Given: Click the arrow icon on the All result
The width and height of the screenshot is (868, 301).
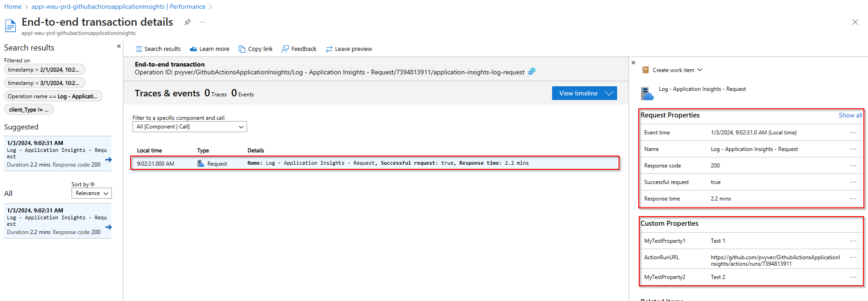Looking at the screenshot, I should [x=109, y=227].
